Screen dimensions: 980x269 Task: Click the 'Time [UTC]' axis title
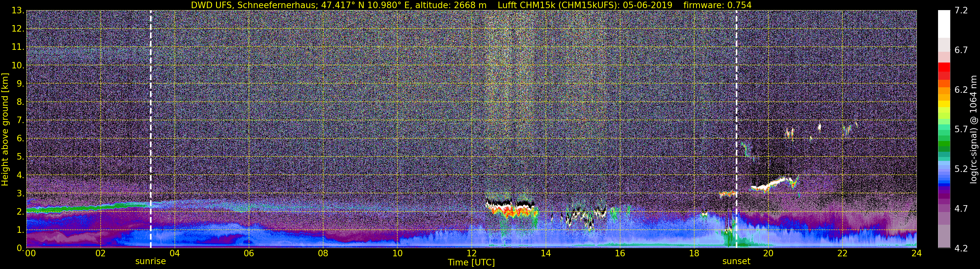(471, 262)
